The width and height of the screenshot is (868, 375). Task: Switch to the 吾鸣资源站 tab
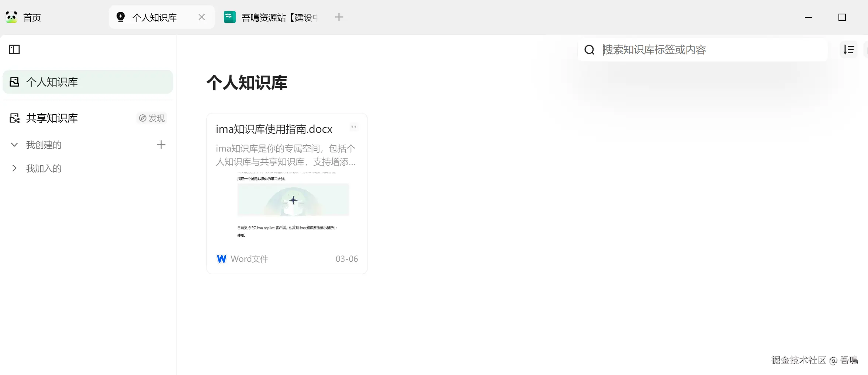271,17
